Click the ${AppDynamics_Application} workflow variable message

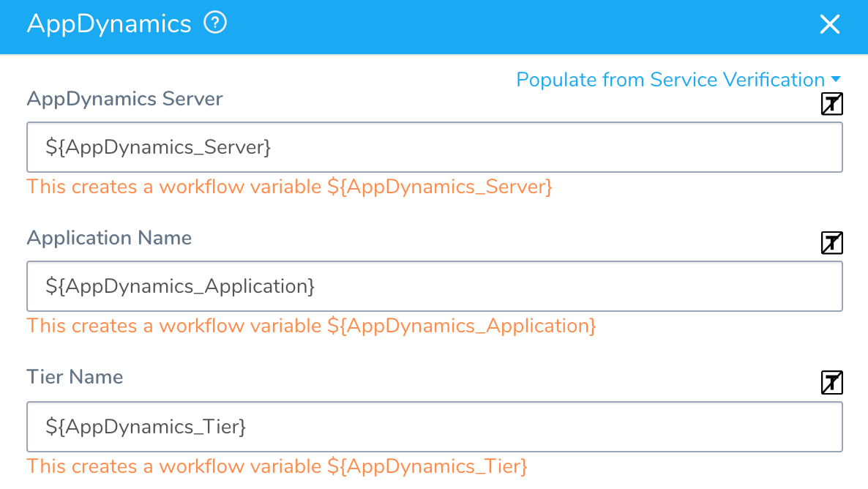[x=311, y=326]
